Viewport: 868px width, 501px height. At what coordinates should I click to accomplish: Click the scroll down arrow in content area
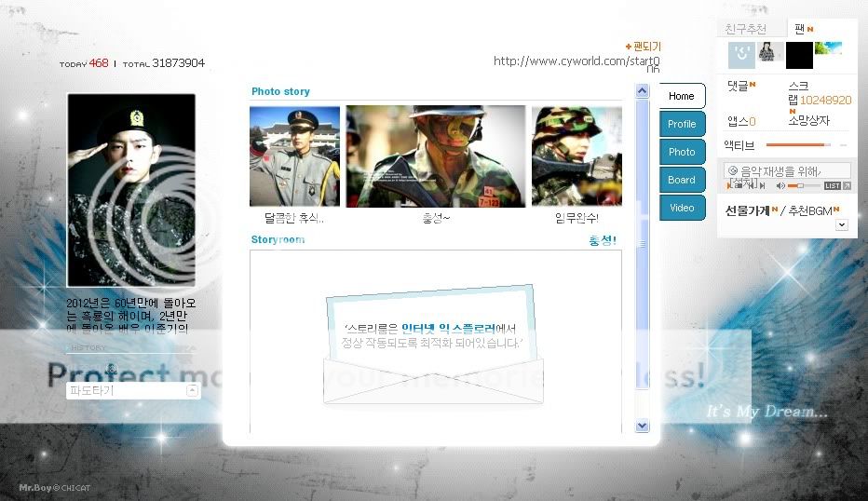pos(642,426)
